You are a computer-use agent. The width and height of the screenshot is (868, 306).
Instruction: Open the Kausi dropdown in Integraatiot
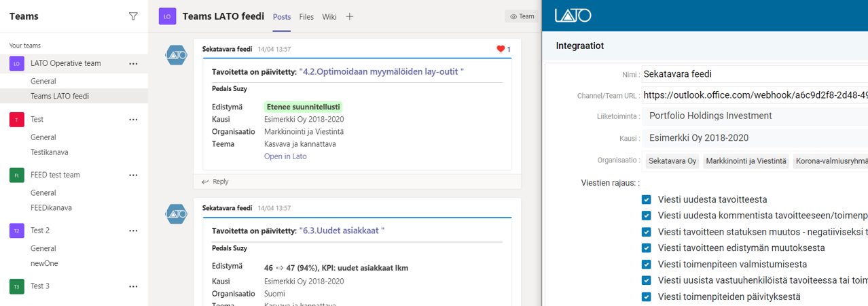[754, 138]
